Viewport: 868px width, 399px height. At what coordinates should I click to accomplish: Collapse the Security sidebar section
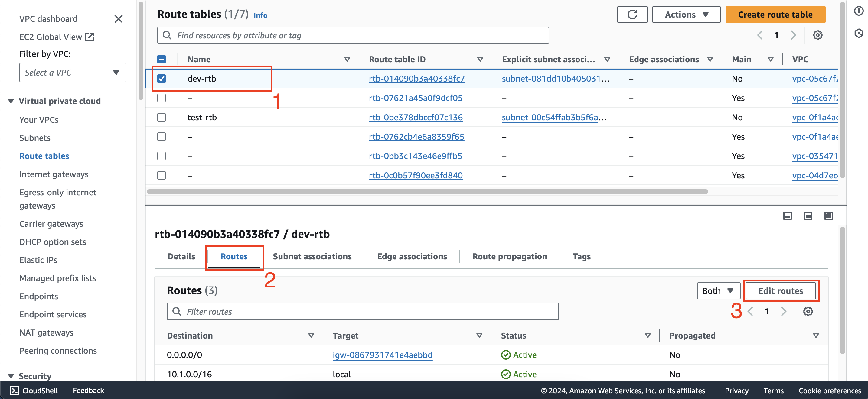[11, 376]
